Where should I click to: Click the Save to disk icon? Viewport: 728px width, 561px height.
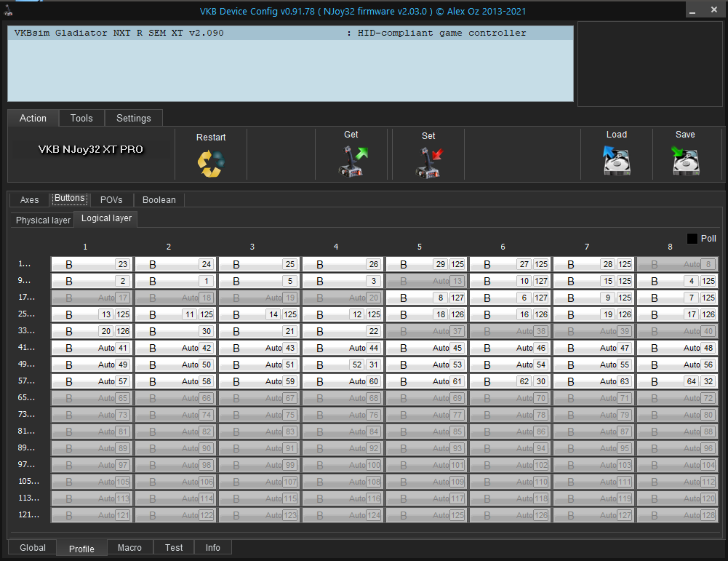click(685, 161)
